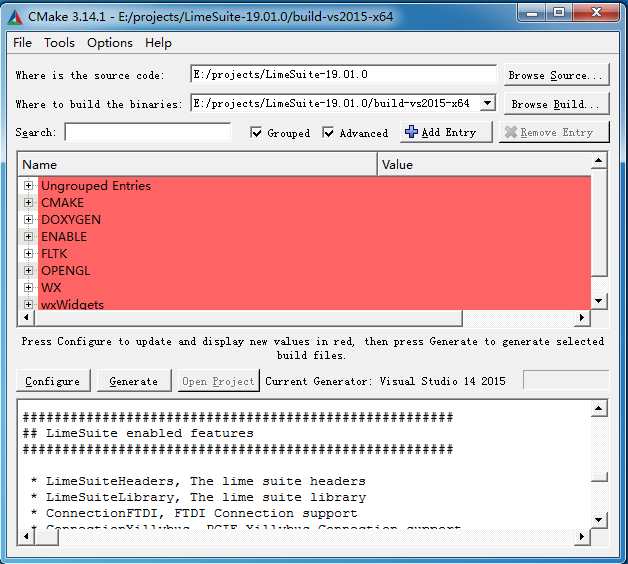The image size is (628, 564).
Task: Open the Options menu
Action: click(110, 42)
